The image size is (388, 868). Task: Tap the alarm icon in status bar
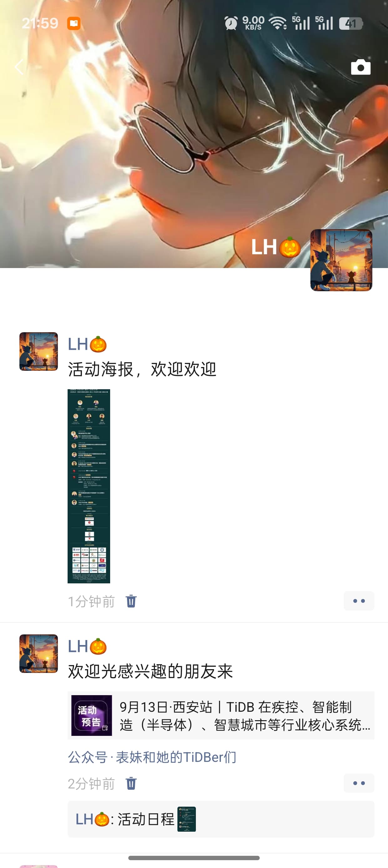[231, 23]
